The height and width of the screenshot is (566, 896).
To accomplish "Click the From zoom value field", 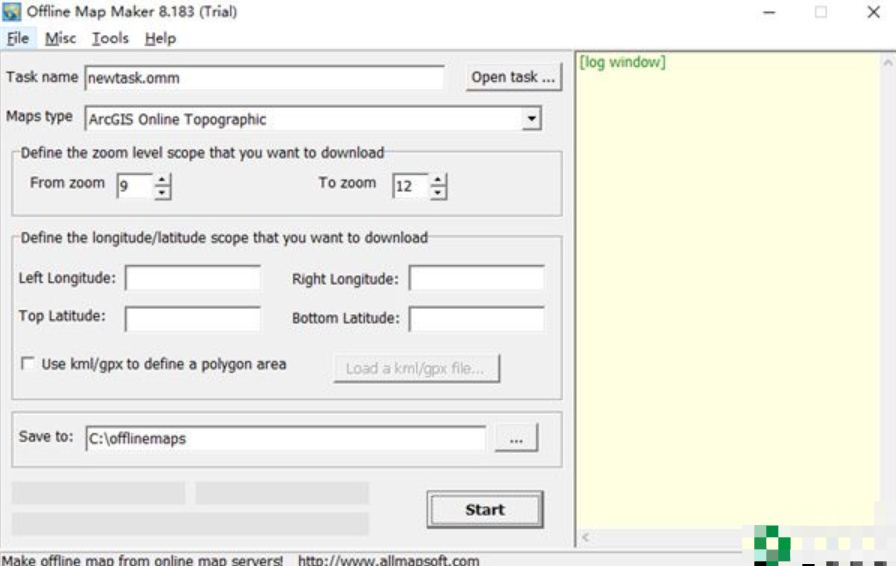I will point(135,186).
